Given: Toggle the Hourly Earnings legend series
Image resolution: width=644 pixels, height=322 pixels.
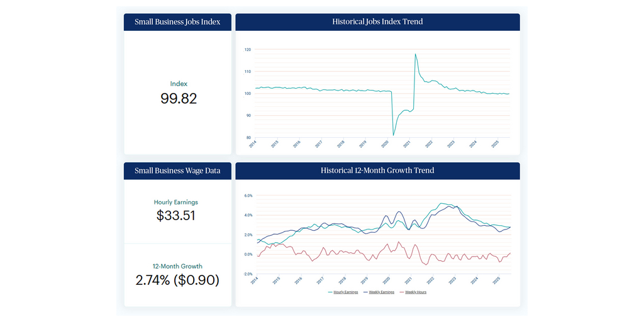Looking at the screenshot, I should [x=345, y=292].
